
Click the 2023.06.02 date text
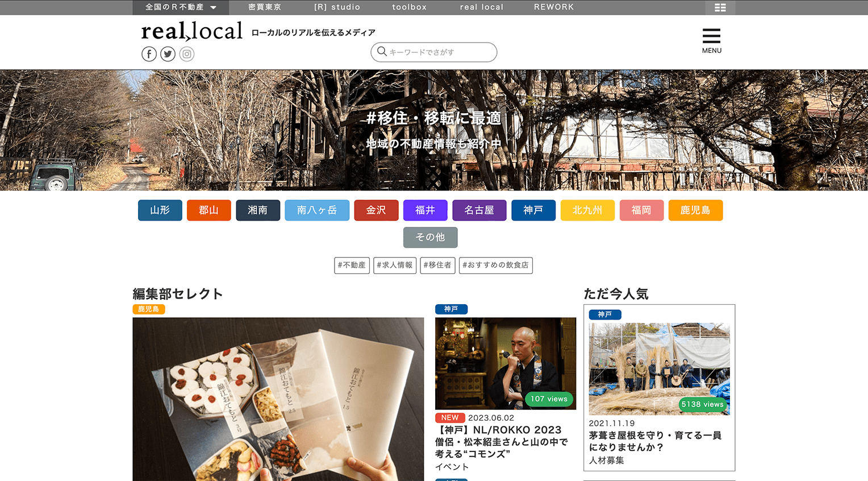click(x=491, y=418)
